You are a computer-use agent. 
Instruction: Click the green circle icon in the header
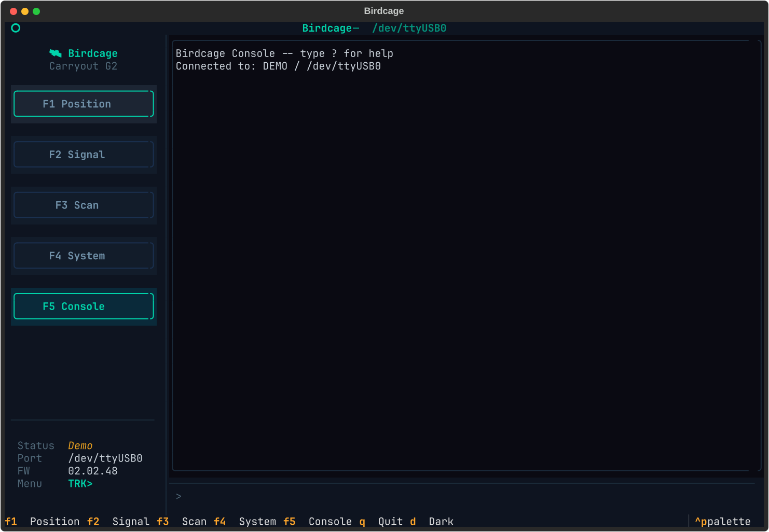click(16, 28)
